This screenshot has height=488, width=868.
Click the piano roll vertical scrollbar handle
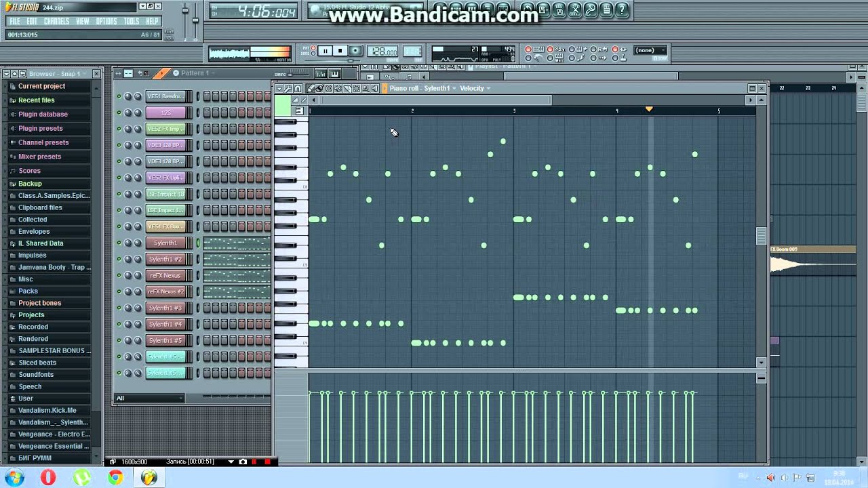[762, 236]
